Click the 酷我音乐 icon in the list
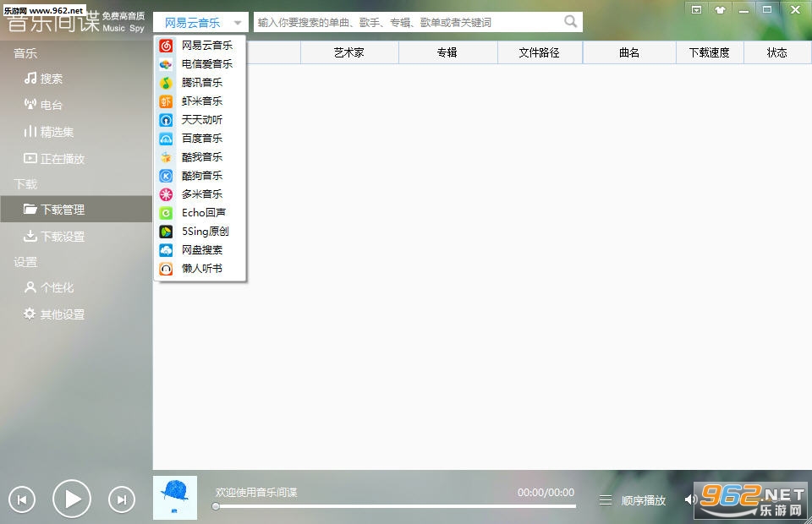812x524 pixels. [166, 157]
